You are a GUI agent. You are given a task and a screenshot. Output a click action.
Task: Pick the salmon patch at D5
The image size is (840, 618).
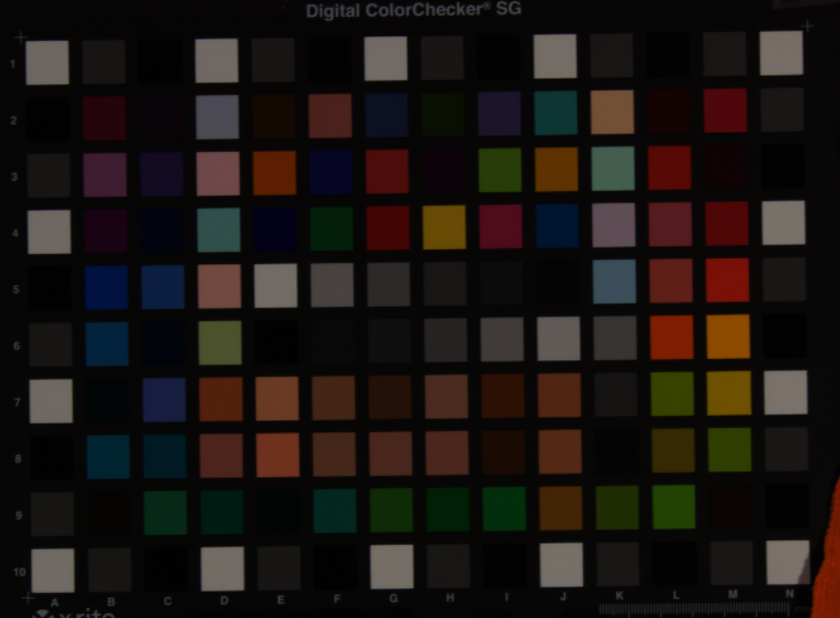click(219, 286)
